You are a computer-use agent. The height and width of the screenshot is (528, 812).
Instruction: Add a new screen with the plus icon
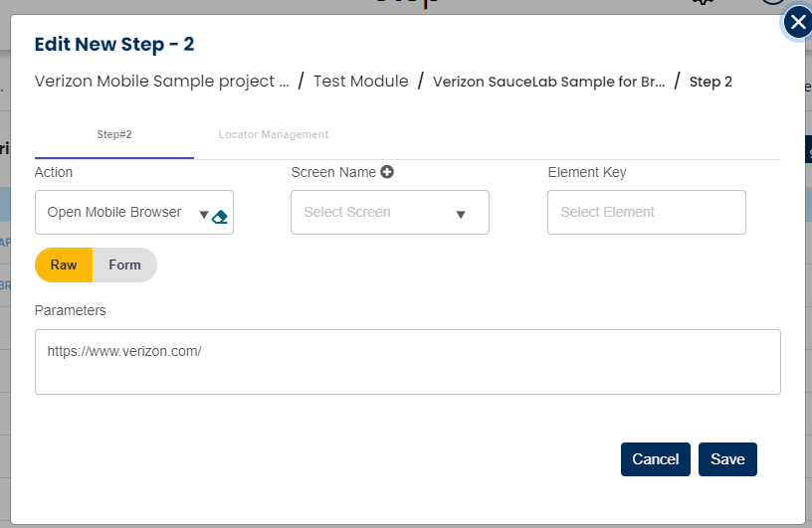coord(387,172)
